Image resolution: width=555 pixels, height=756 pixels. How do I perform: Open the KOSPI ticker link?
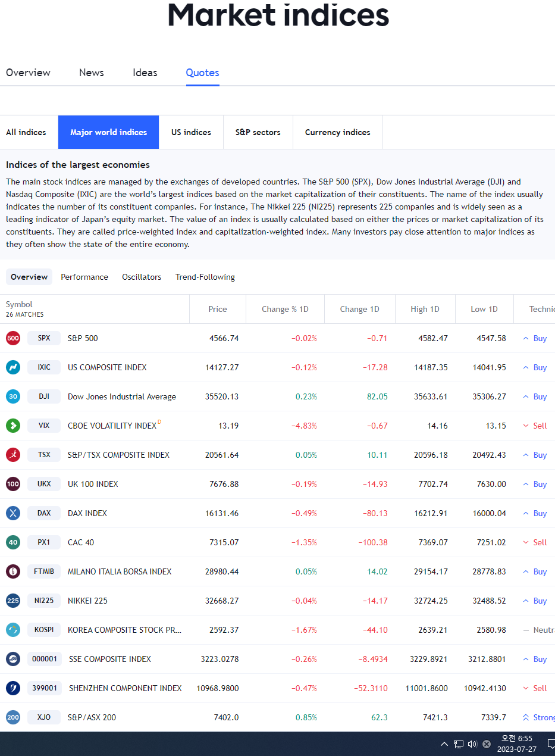tap(44, 630)
